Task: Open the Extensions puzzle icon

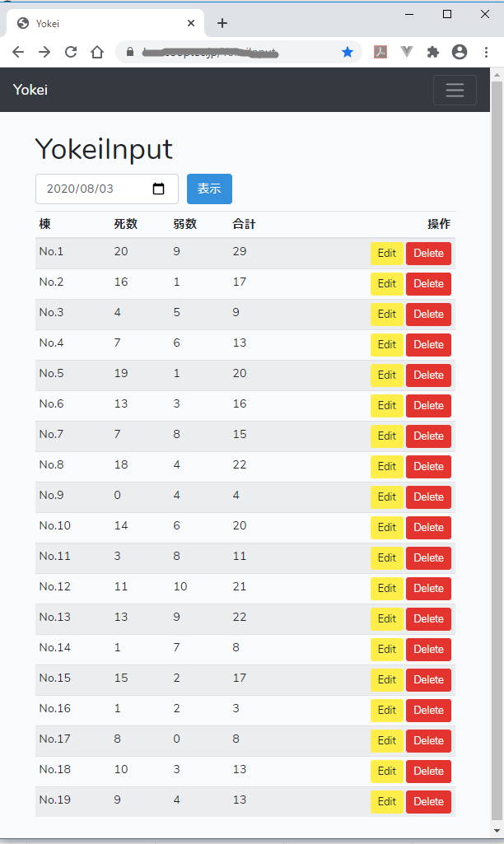Action: [x=433, y=52]
